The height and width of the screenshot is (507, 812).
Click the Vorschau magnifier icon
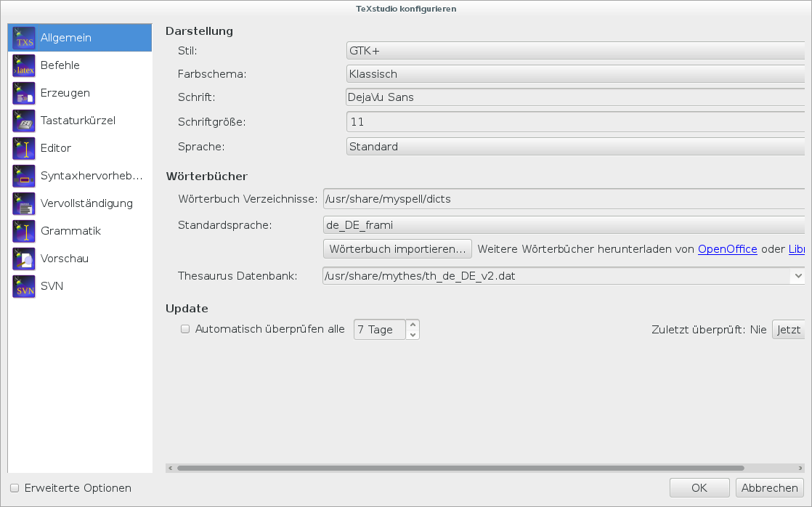click(x=24, y=259)
